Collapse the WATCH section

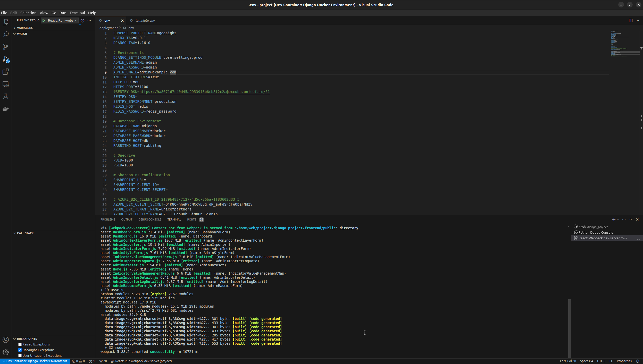pyautogui.click(x=53, y=34)
